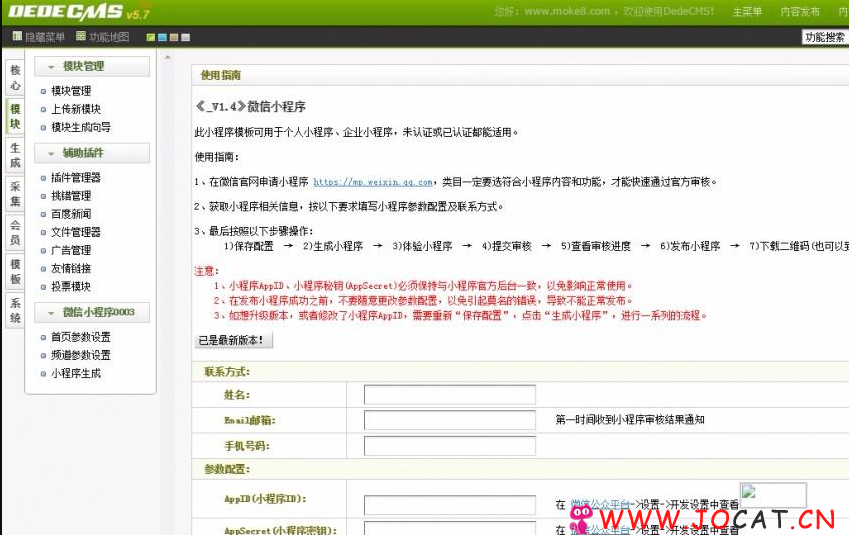Click the 已是最新版本! button

pyautogui.click(x=233, y=341)
